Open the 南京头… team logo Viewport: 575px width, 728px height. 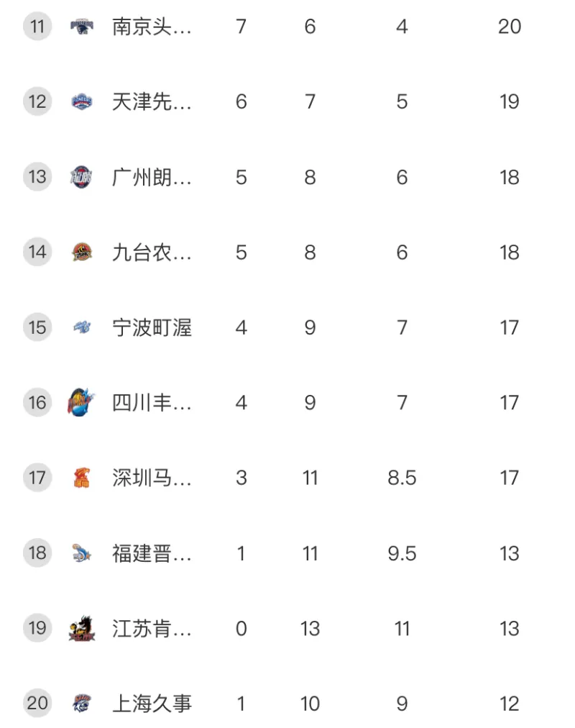(82, 27)
